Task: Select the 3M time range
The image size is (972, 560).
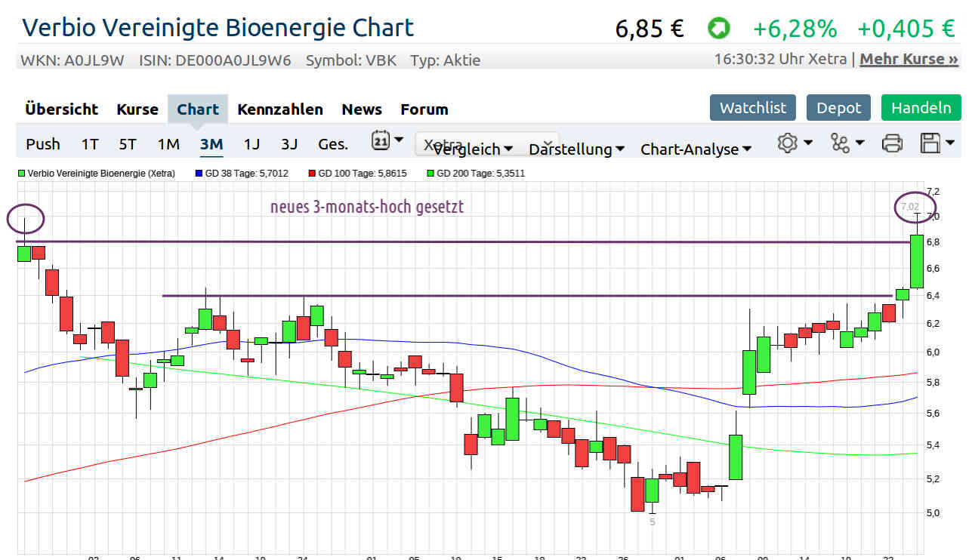Action: [211, 144]
